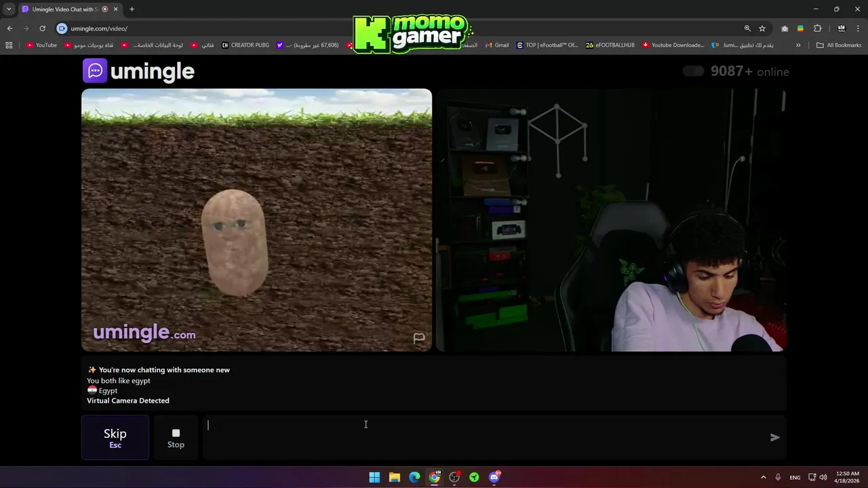Stop the current video chat
The width and height of the screenshot is (868, 488).
coord(176,437)
